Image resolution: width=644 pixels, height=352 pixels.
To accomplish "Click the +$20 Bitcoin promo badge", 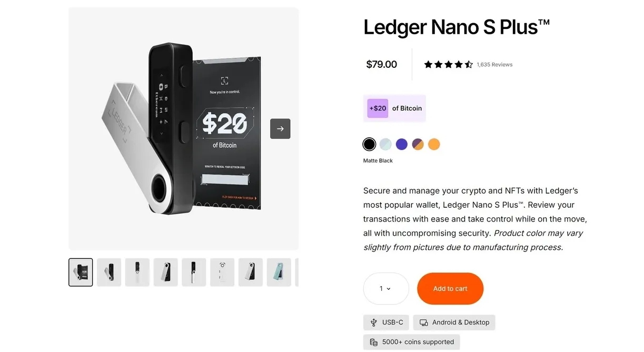I will pyautogui.click(x=394, y=108).
